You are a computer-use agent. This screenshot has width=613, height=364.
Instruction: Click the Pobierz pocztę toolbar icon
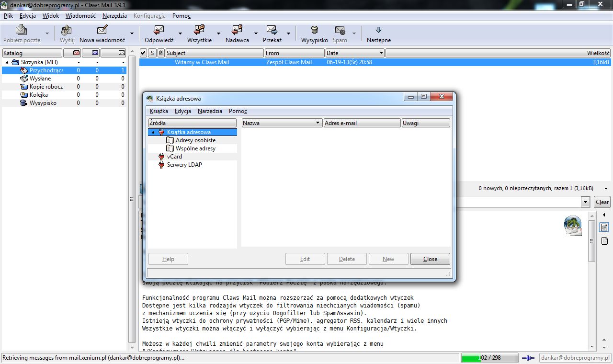22,30
